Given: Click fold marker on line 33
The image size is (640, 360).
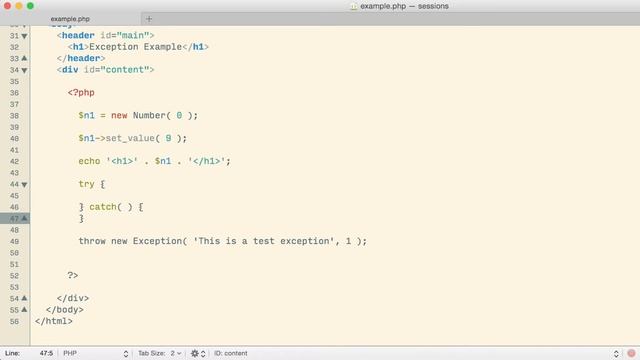Looking at the screenshot, I should pos(24,58).
